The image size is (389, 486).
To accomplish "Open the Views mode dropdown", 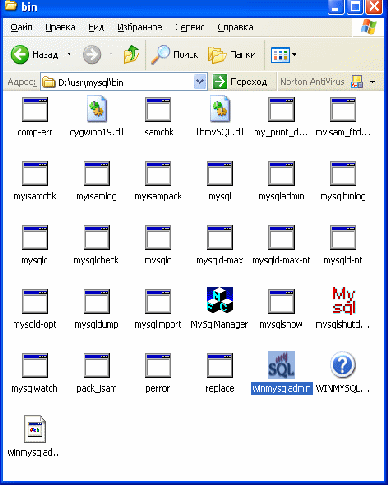I will pyautogui.click(x=284, y=55).
